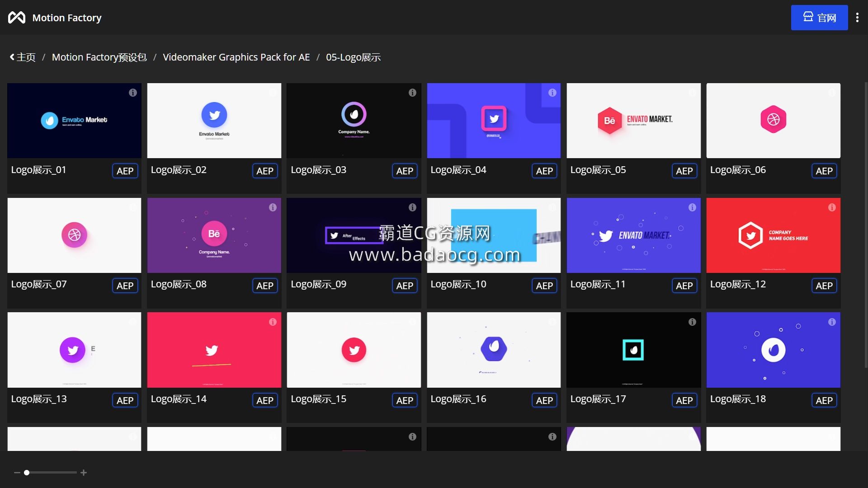Select Logo展示_11 blue Envato Market thumbnail
The image size is (868, 488).
point(633,235)
